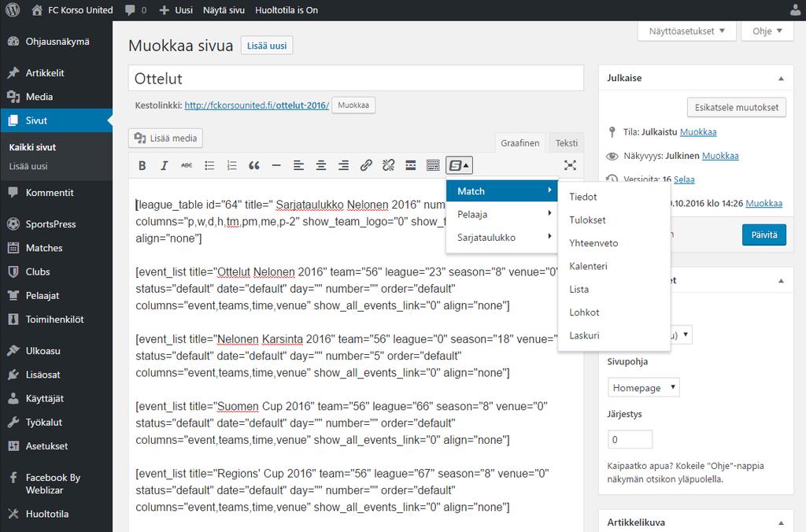Edit Näkyvyys visibility via Muokkaa link
The height and width of the screenshot is (532, 806).
coord(720,156)
